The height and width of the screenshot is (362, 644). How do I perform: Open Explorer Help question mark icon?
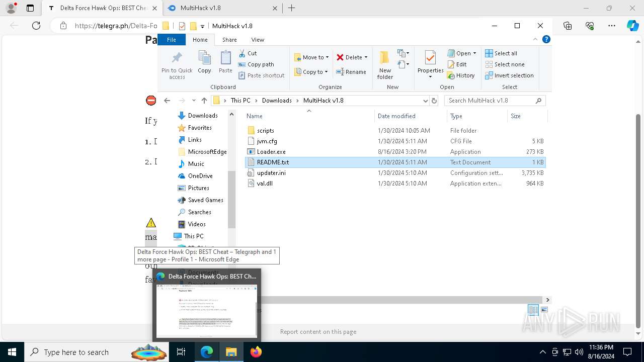click(546, 39)
